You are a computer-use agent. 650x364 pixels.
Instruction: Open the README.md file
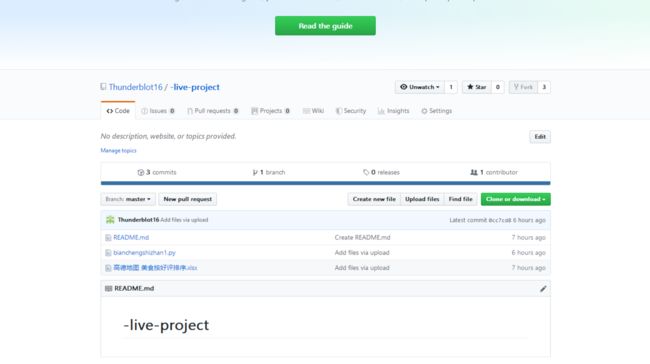[131, 238]
